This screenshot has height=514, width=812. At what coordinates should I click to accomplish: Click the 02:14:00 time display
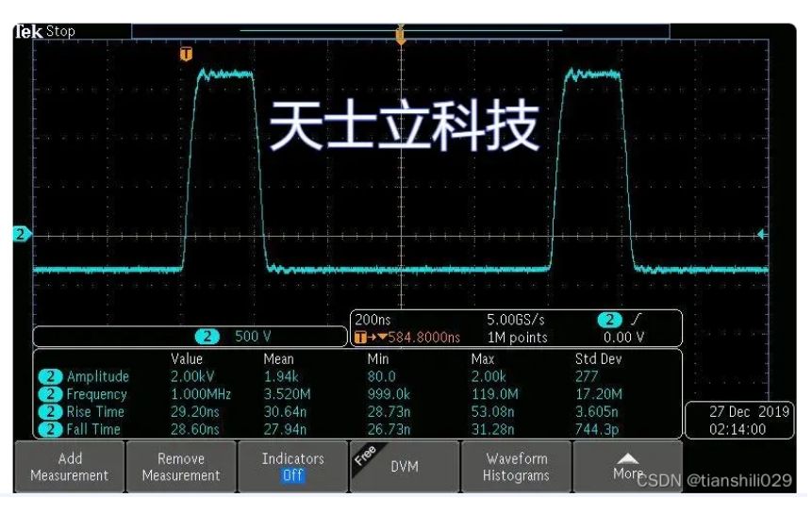click(x=737, y=429)
